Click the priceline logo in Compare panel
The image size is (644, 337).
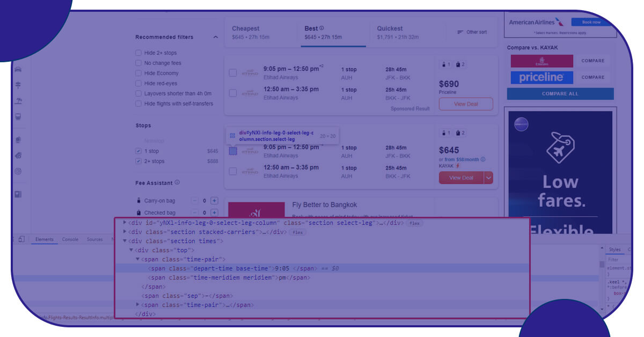(541, 77)
